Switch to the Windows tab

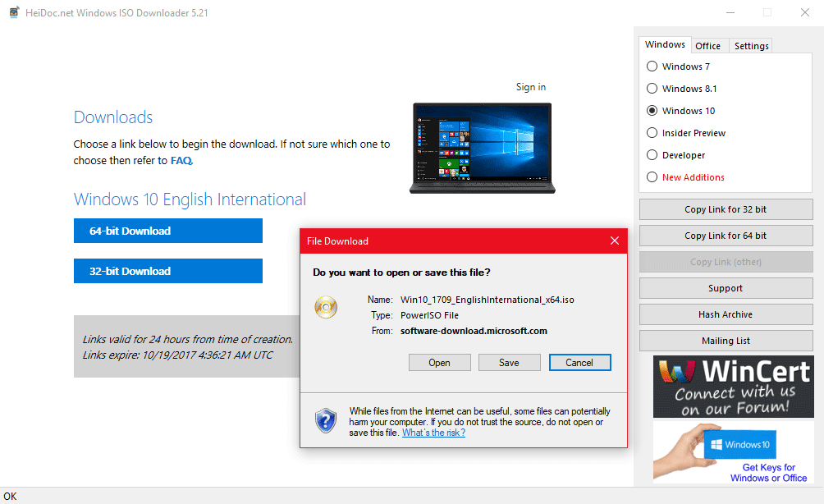(x=665, y=44)
